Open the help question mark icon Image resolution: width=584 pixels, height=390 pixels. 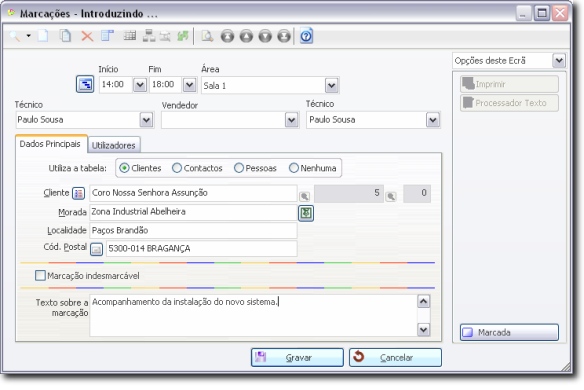click(x=306, y=36)
